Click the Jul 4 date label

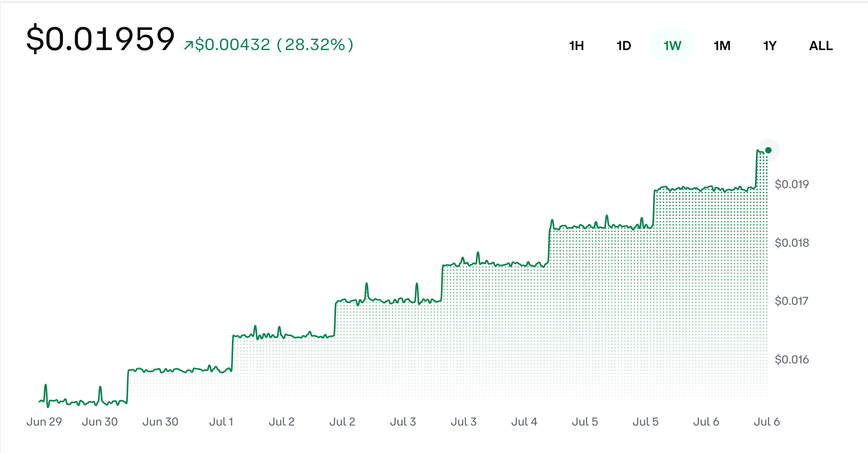(524, 422)
